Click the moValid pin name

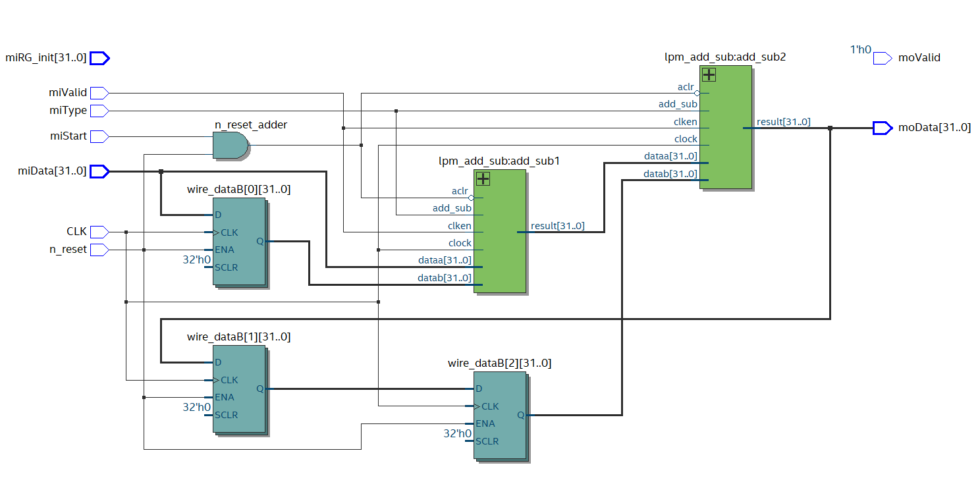click(919, 58)
